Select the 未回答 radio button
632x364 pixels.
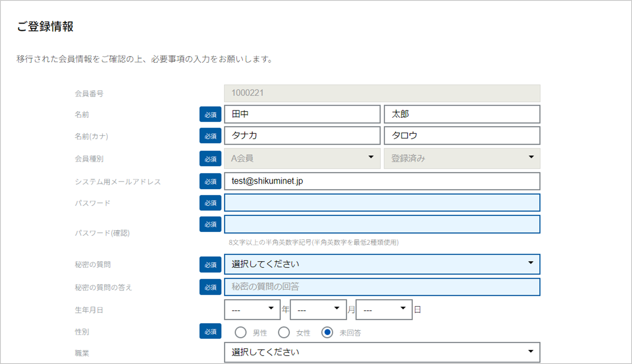(x=327, y=332)
